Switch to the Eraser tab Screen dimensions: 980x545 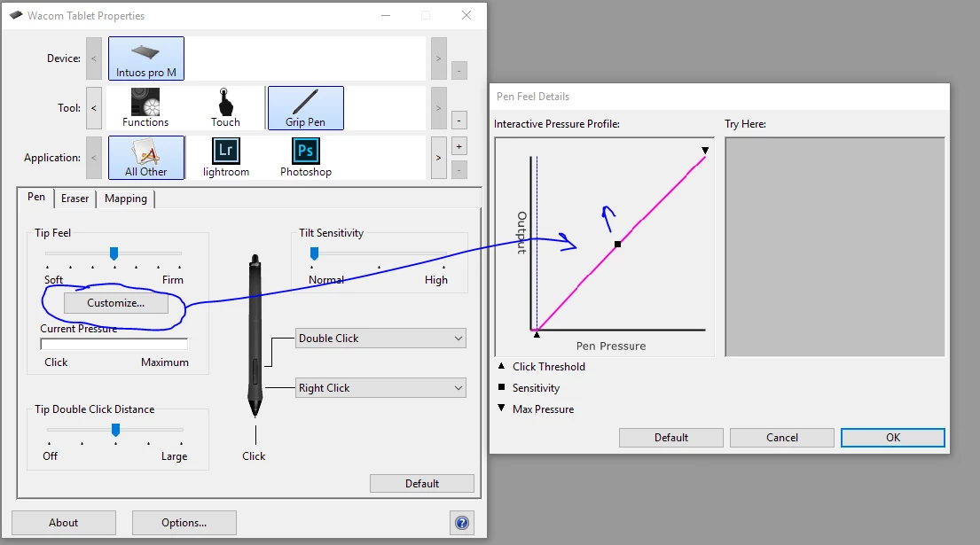click(x=75, y=199)
